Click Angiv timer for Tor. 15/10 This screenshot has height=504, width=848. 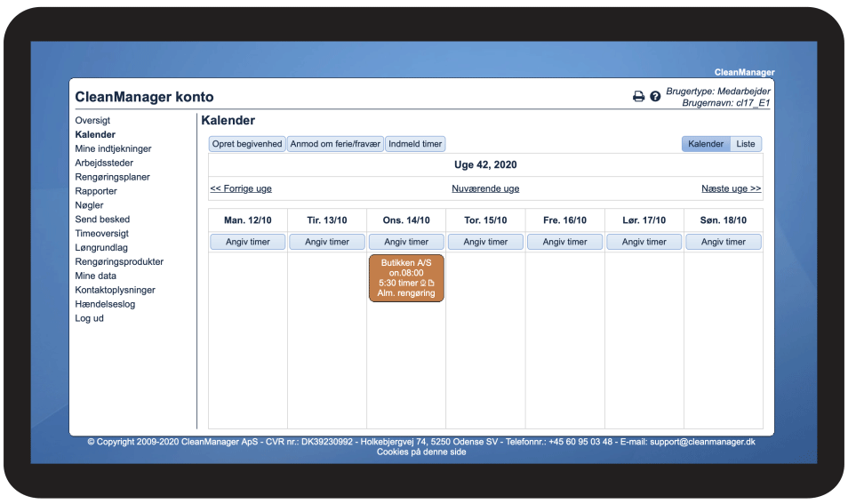click(485, 242)
